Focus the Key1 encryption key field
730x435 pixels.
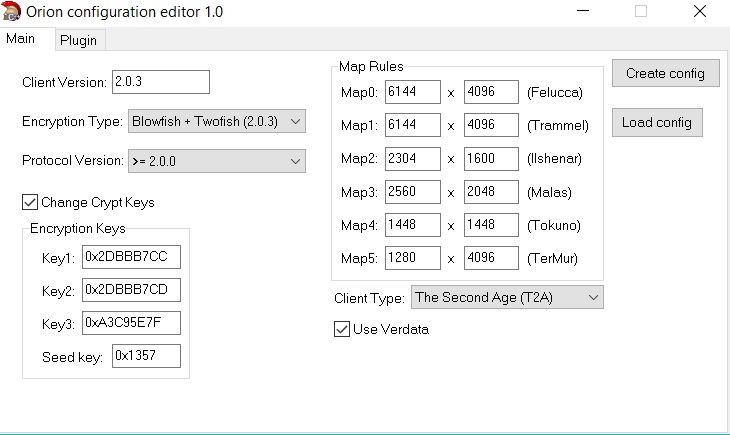click(x=132, y=257)
